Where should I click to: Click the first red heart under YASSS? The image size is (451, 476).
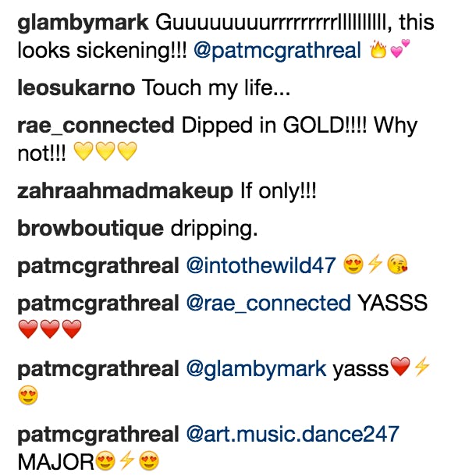coord(28,329)
